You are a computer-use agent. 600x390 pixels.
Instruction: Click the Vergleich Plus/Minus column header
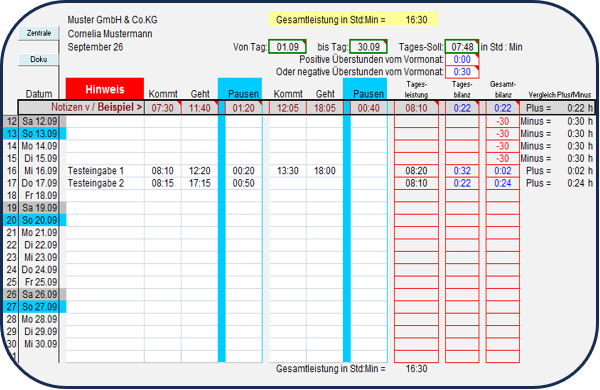point(559,95)
